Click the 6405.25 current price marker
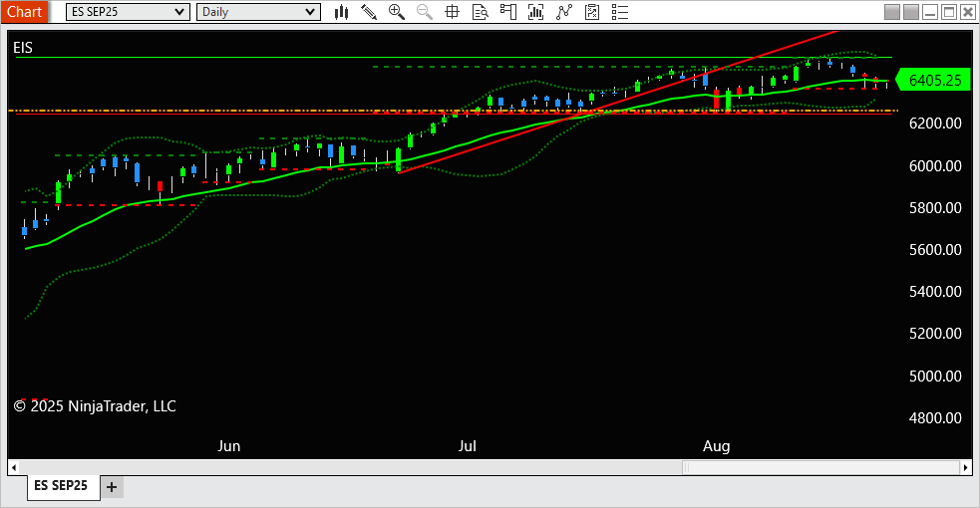Viewport: 980px width, 508px height. click(934, 81)
